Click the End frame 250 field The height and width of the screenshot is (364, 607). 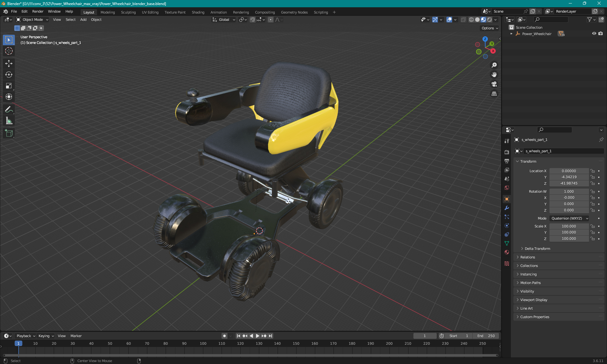coord(486,336)
